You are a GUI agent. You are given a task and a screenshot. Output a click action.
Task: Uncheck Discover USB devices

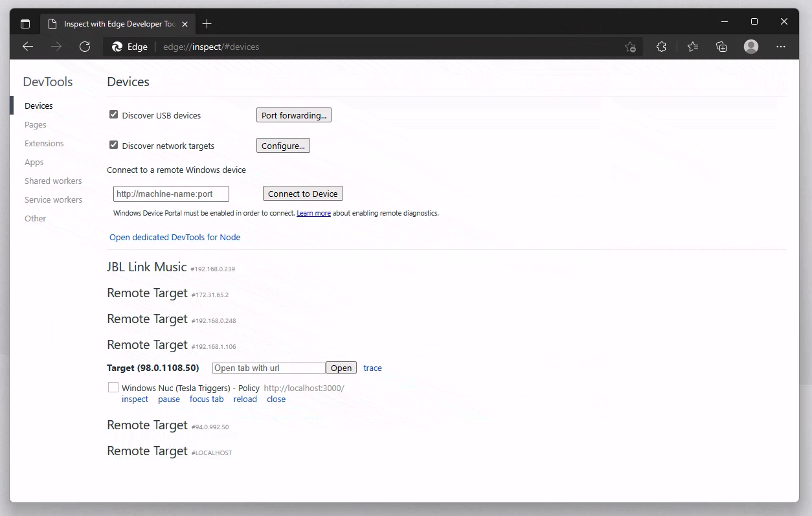(x=114, y=115)
